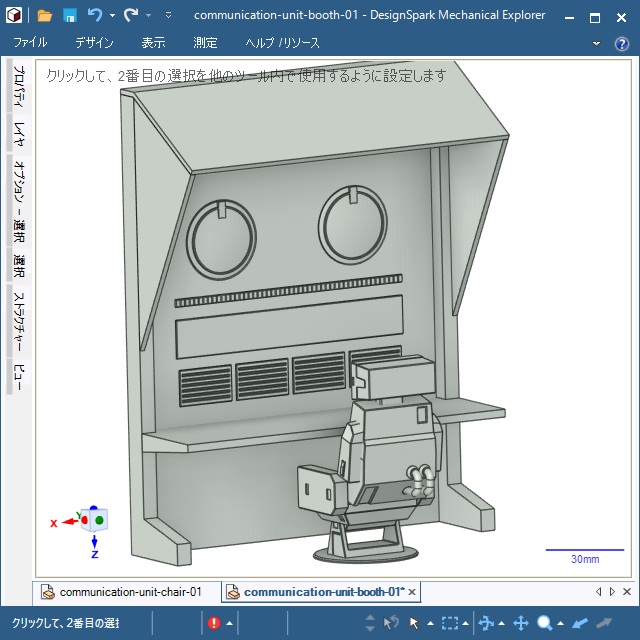Open the プロパティ side panel
640x640 pixels.
19,86
